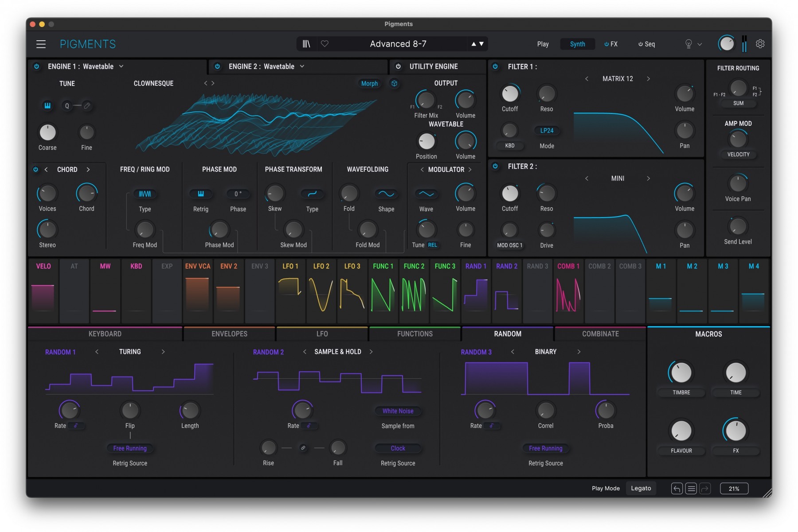Toggle Filter 2 power button
Image resolution: width=798 pixels, height=532 pixels.
pyautogui.click(x=496, y=166)
